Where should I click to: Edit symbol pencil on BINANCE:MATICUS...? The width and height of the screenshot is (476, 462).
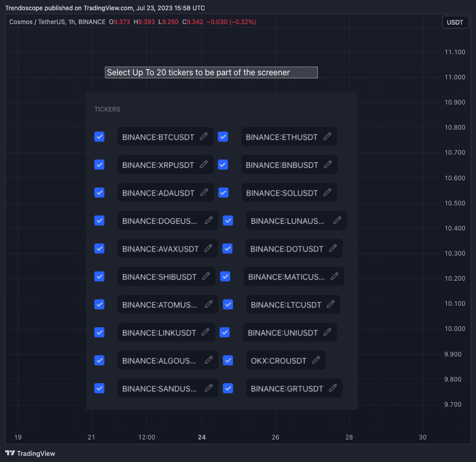tap(335, 276)
